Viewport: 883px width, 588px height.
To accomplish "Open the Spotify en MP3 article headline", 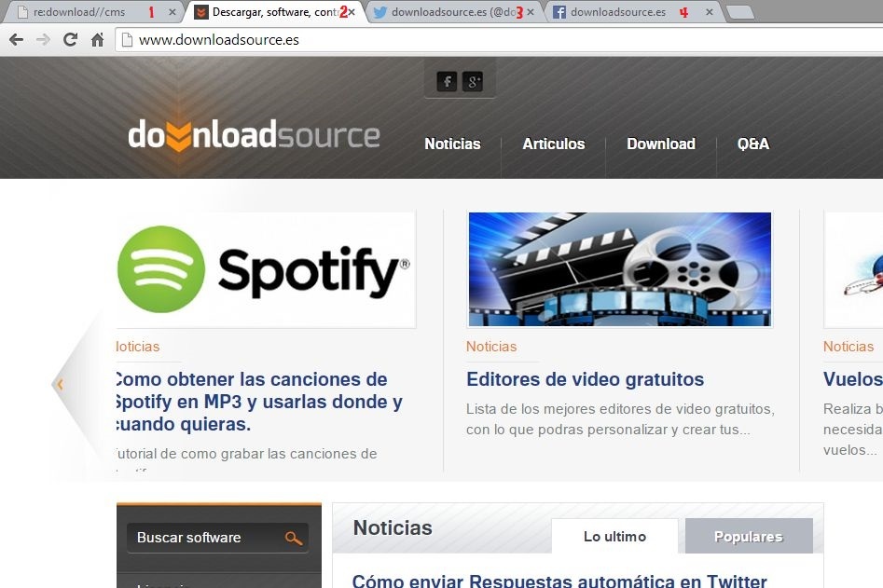I will click(259, 402).
